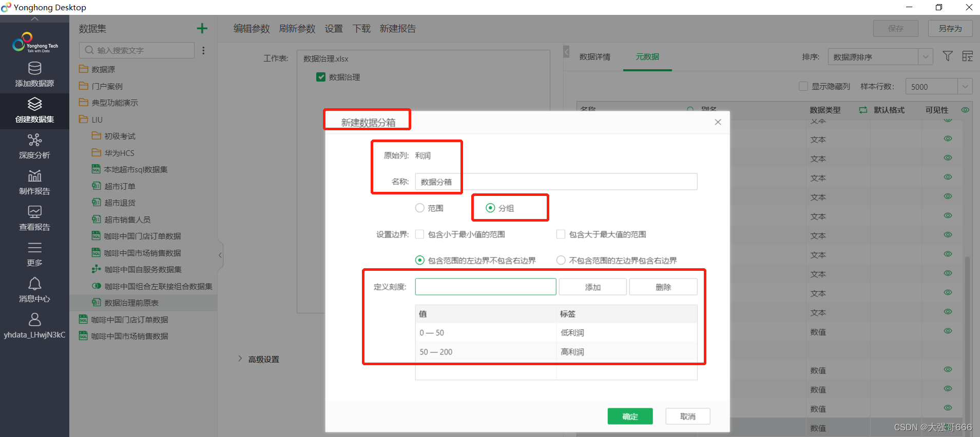980x437 pixels.
Task: Open 设置 menu item
Action: click(x=334, y=29)
